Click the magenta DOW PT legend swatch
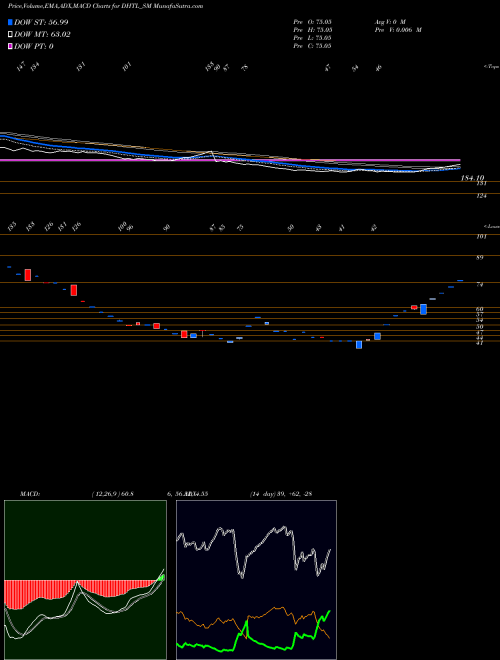 10,46
